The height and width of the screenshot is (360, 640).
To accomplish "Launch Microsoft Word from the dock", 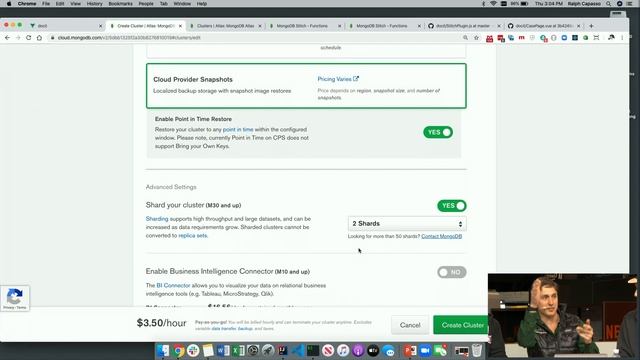I will (x=223, y=351).
